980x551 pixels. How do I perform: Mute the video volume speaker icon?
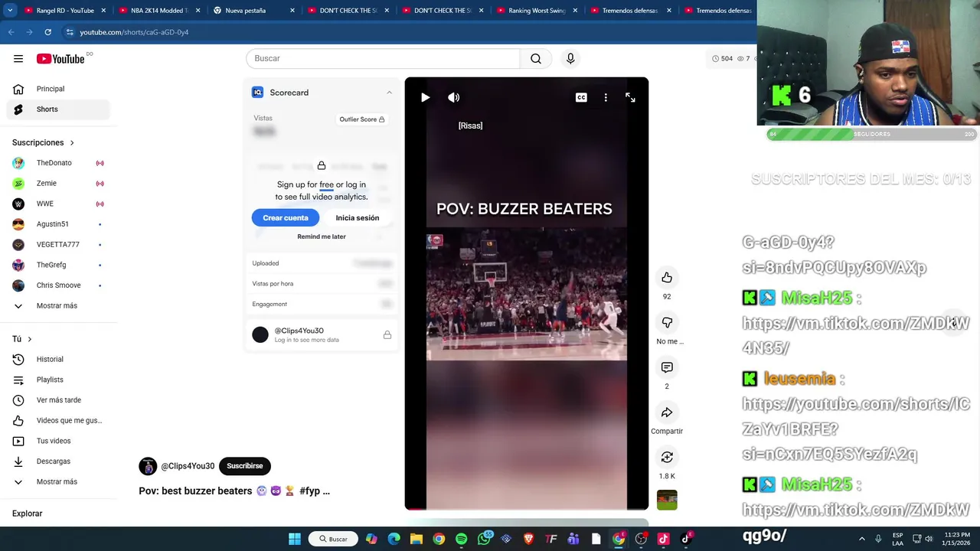[x=454, y=98]
